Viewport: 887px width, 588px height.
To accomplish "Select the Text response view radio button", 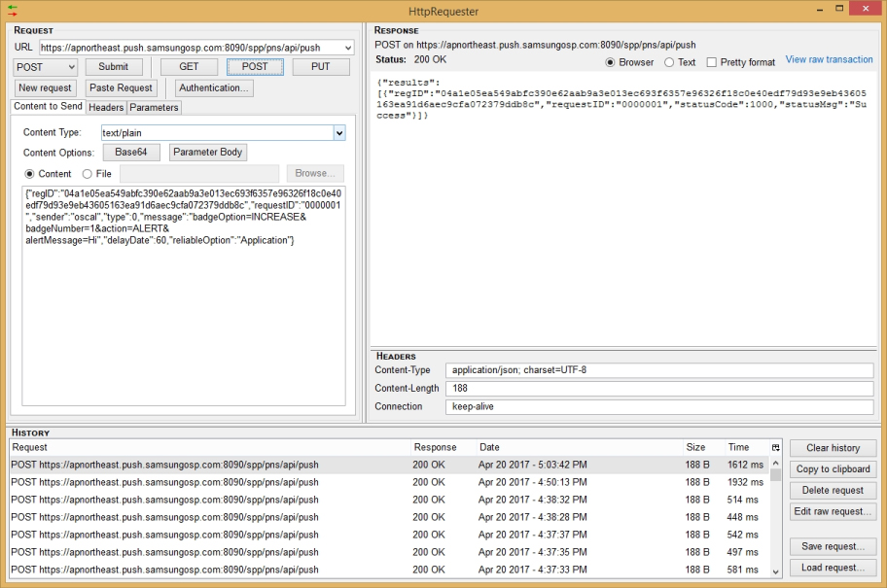I will pos(669,62).
